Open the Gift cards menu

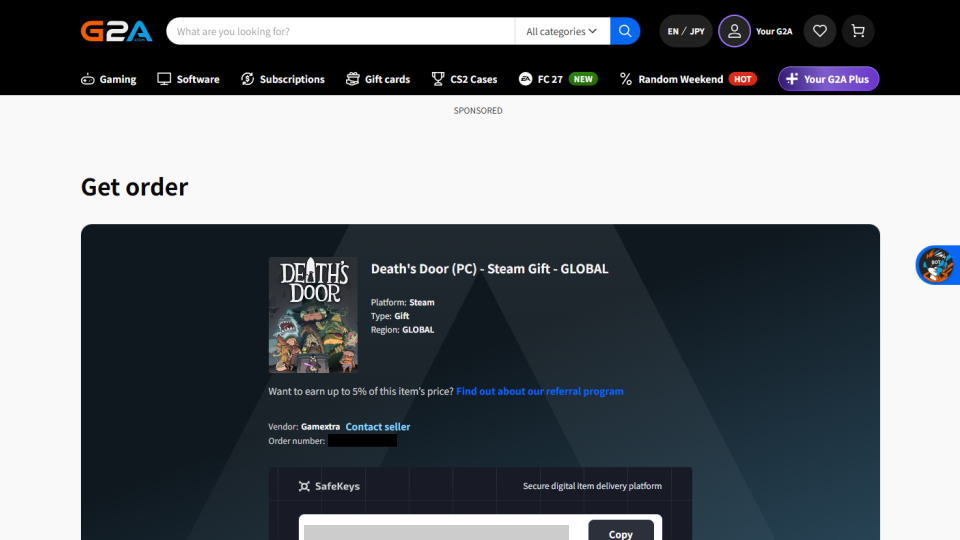pyautogui.click(x=378, y=79)
